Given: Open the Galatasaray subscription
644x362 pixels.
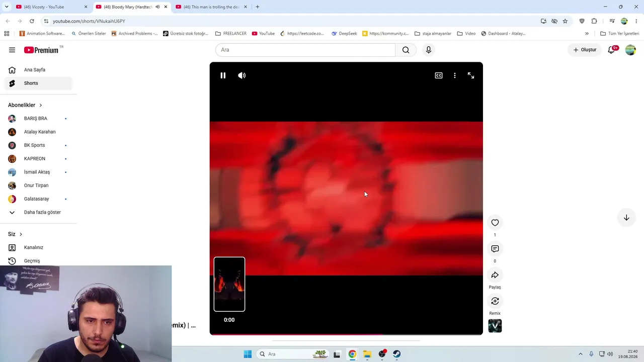Looking at the screenshot, I should (38, 199).
